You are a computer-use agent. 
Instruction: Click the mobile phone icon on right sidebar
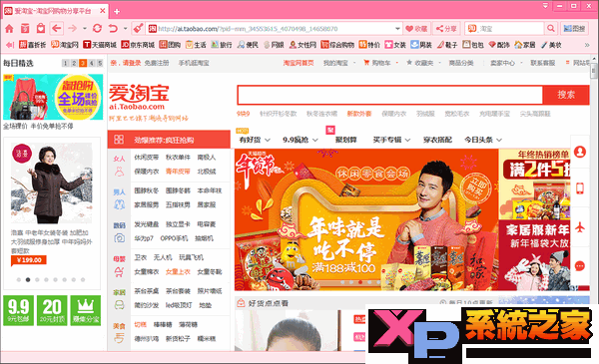coord(580,188)
